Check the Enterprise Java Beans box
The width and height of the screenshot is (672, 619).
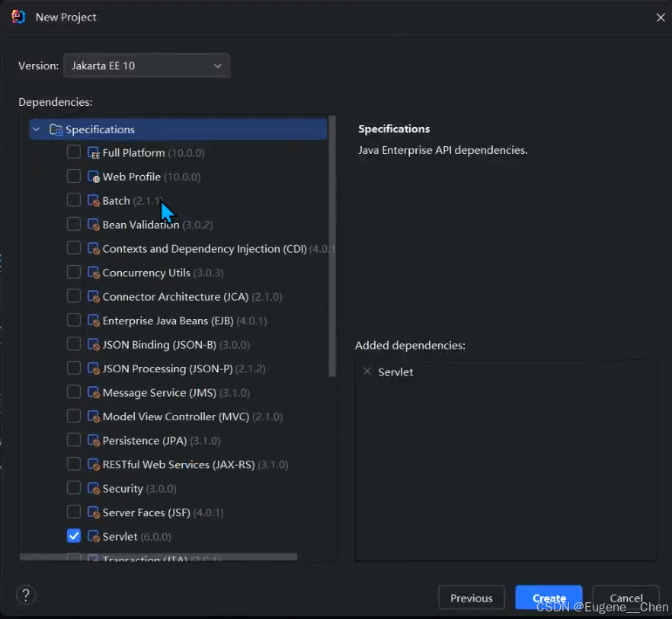click(x=74, y=320)
